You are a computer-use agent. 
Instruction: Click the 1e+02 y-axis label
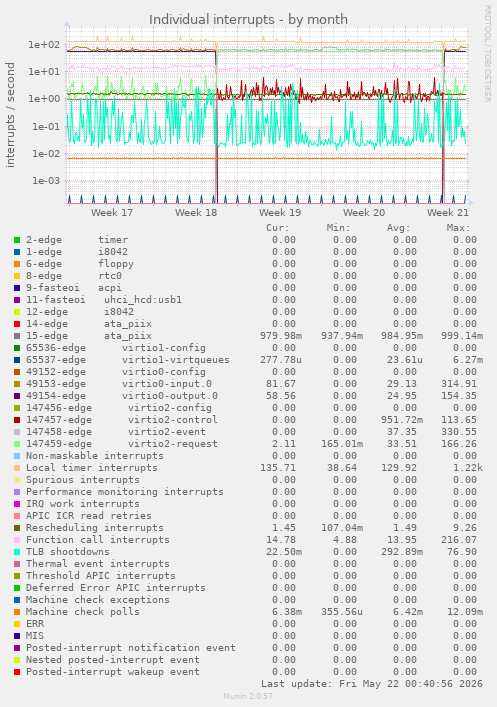pyautogui.click(x=44, y=45)
